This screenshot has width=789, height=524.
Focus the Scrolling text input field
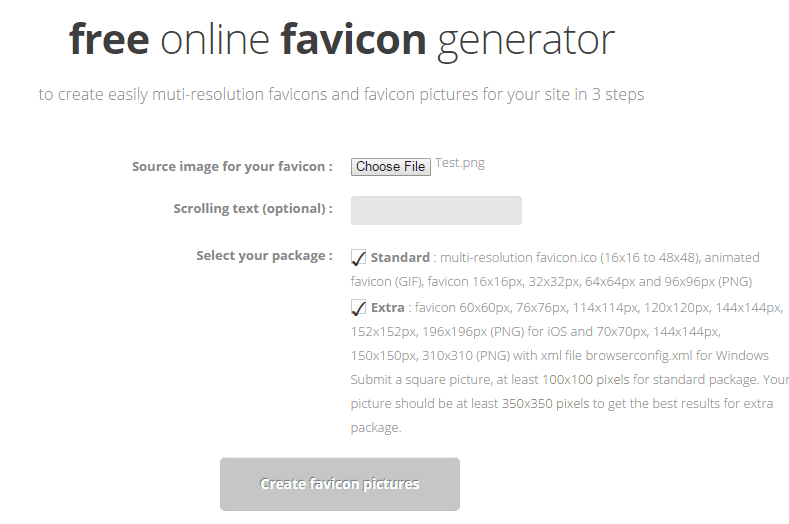pyautogui.click(x=436, y=210)
